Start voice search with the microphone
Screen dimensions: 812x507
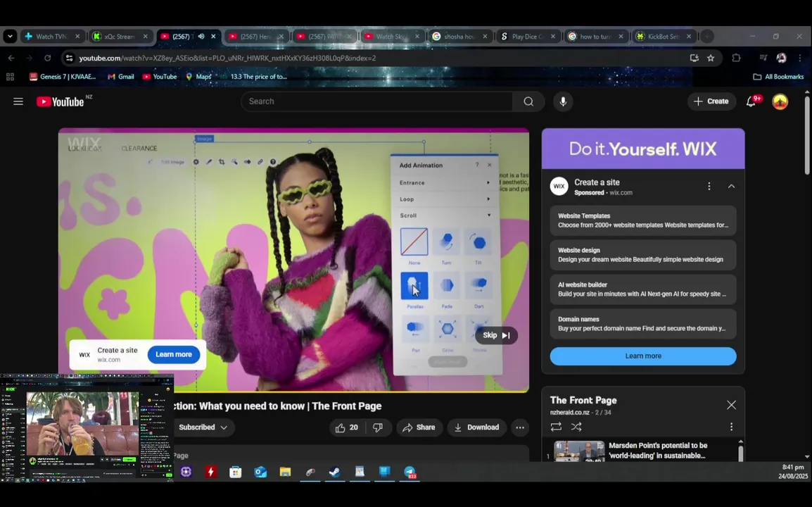point(563,101)
